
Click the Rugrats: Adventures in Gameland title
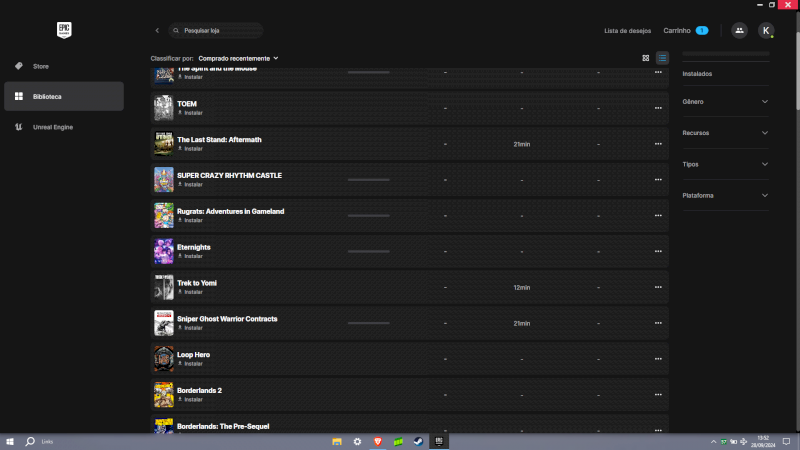[231, 211]
